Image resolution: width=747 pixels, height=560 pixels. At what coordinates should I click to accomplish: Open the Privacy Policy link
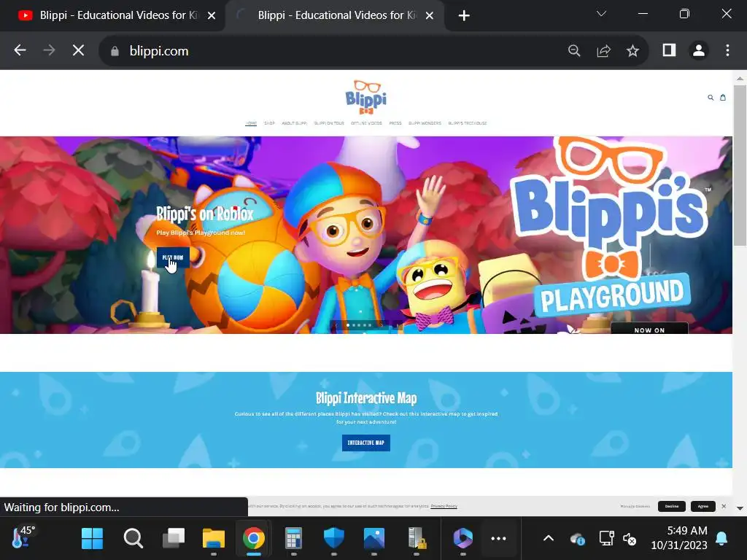pos(444,506)
